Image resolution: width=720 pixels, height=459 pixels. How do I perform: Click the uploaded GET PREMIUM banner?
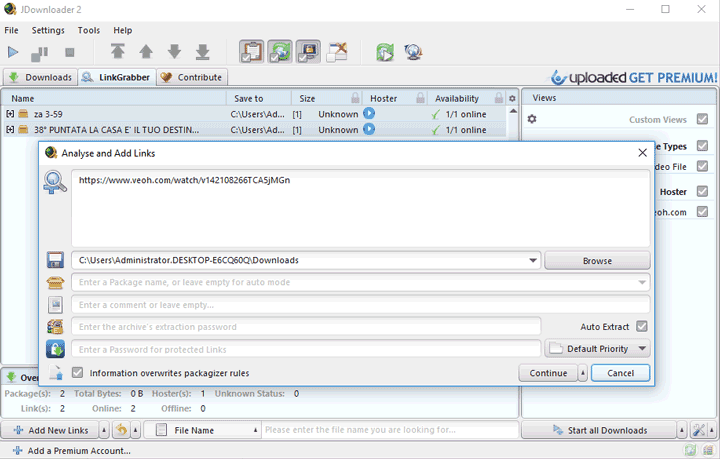coord(634,78)
